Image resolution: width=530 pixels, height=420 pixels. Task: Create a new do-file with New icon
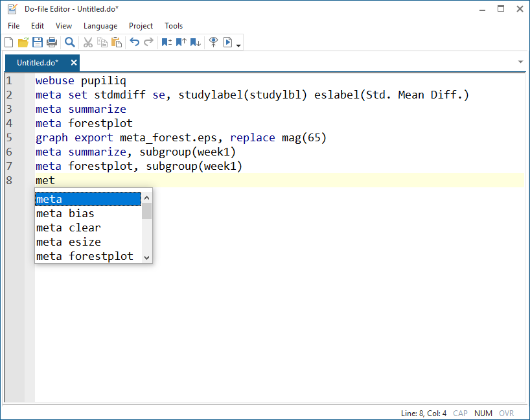click(9, 42)
